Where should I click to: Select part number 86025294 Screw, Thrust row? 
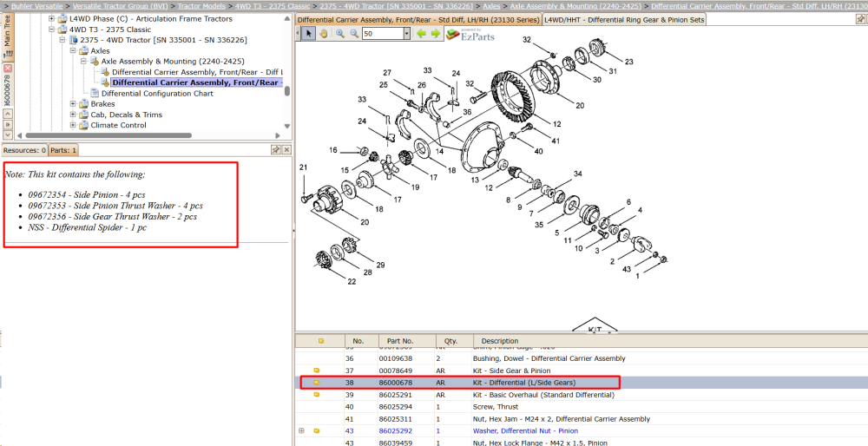pyautogui.click(x=582, y=407)
